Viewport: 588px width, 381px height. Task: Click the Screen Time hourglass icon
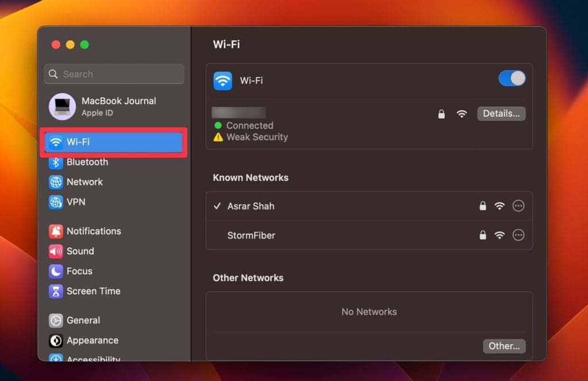[56, 291]
